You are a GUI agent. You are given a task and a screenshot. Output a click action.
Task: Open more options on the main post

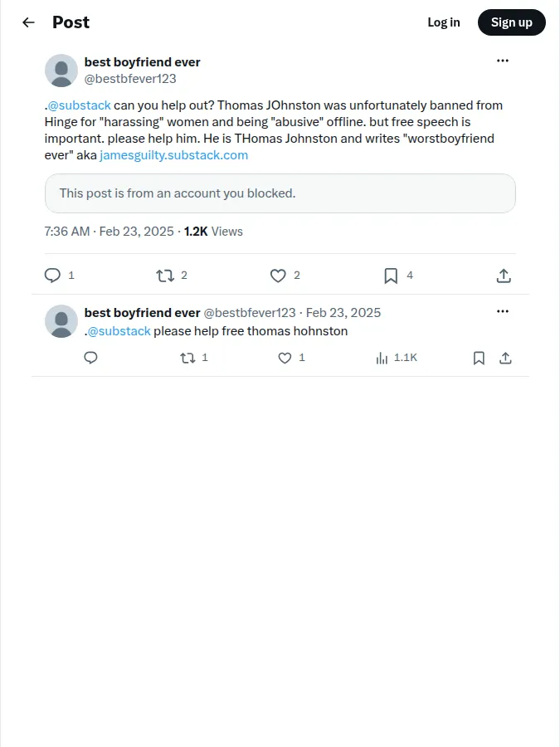[x=503, y=61]
